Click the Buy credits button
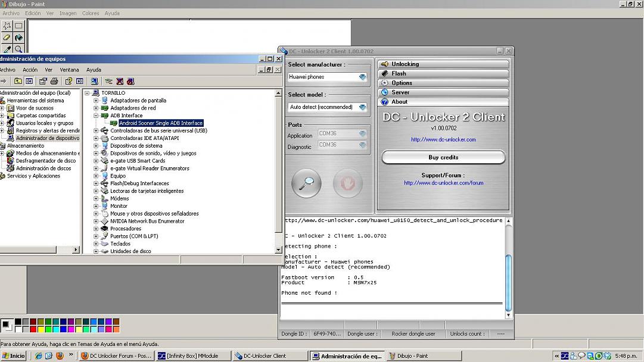The image size is (644, 362). coord(443,157)
